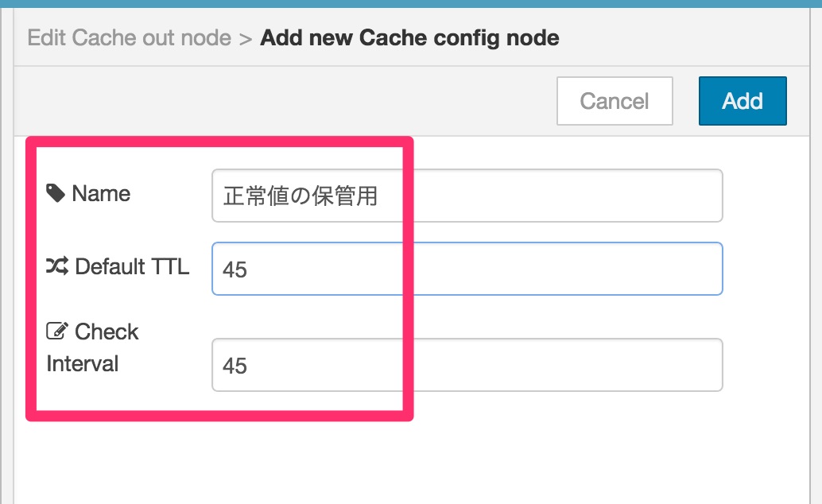Click the shuffle icon beside Default TTL

click(x=57, y=266)
